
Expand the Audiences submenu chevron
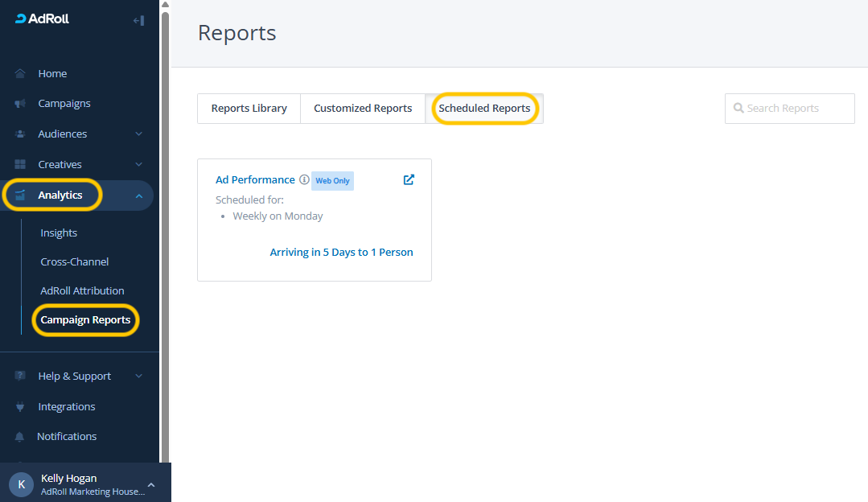point(138,134)
